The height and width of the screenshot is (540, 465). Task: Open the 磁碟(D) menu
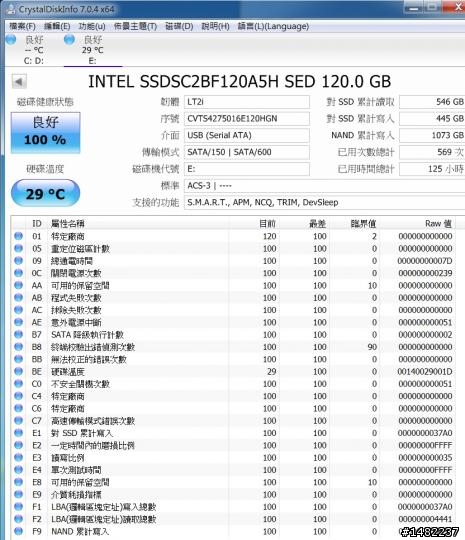179,26
